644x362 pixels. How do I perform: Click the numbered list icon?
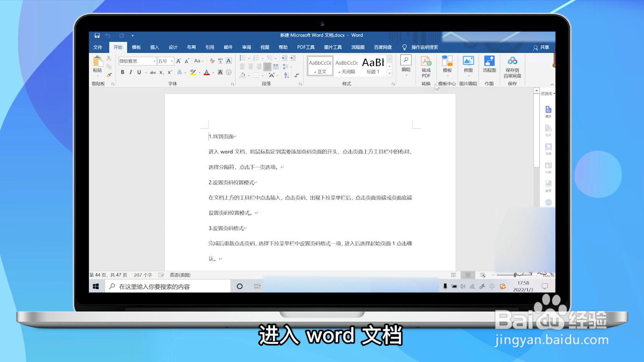[x=256, y=58]
